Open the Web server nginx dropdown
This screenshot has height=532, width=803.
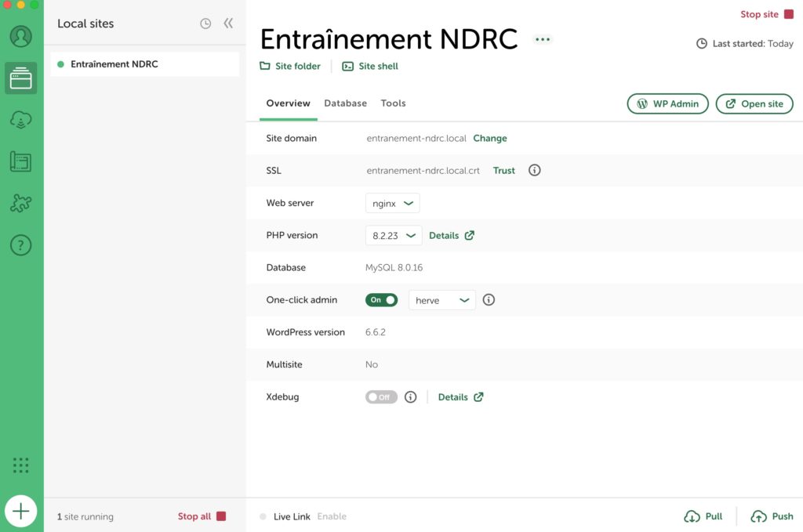pos(393,203)
